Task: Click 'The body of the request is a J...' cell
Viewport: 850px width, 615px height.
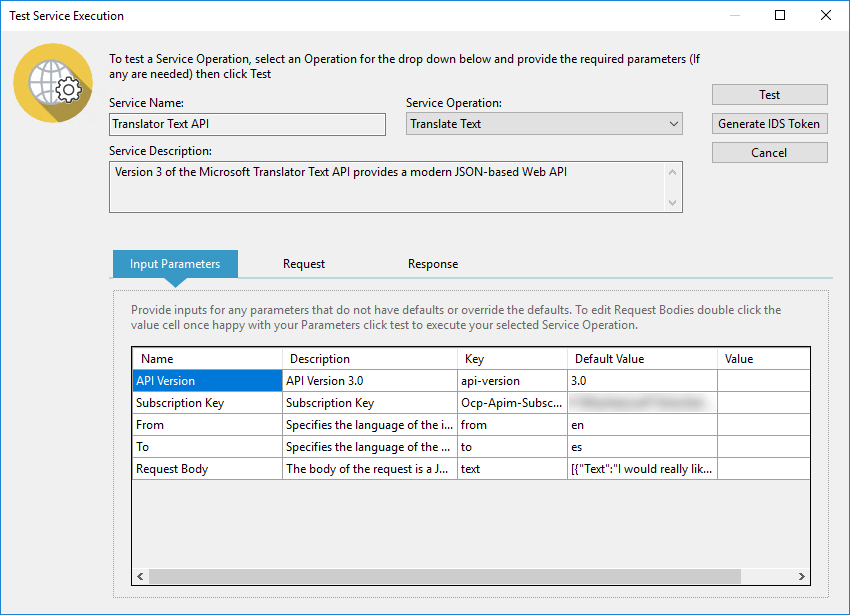Action: (370, 469)
